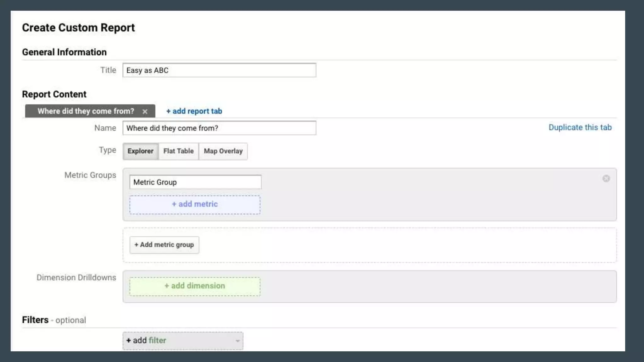Remove the Metric Group with its circular X icon
644x362 pixels.
pyautogui.click(x=606, y=178)
